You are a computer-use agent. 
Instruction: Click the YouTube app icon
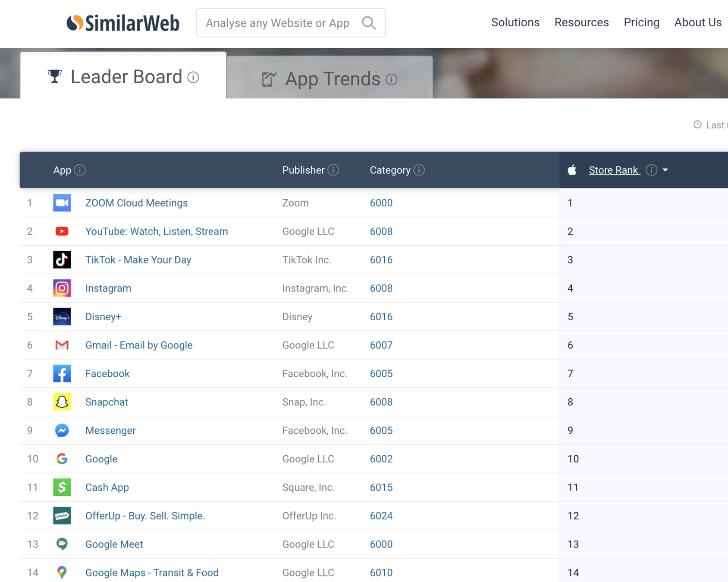click(x=62, y=231)
